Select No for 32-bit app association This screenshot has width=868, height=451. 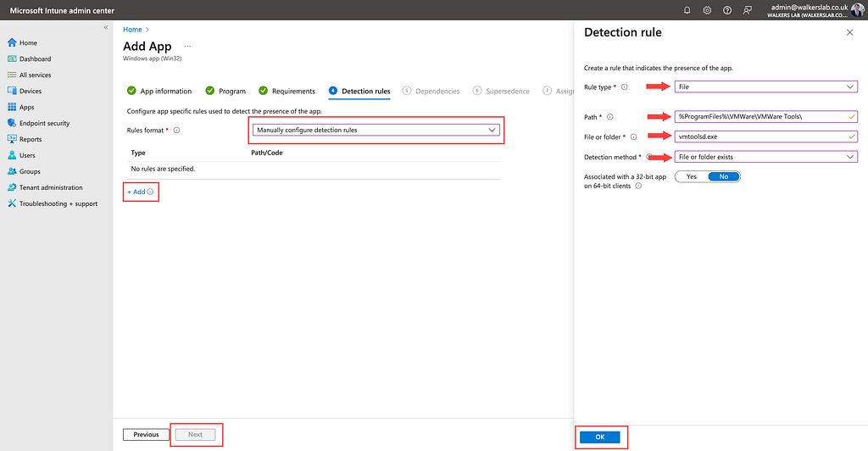pyautogui.click(x=723, y=176)
